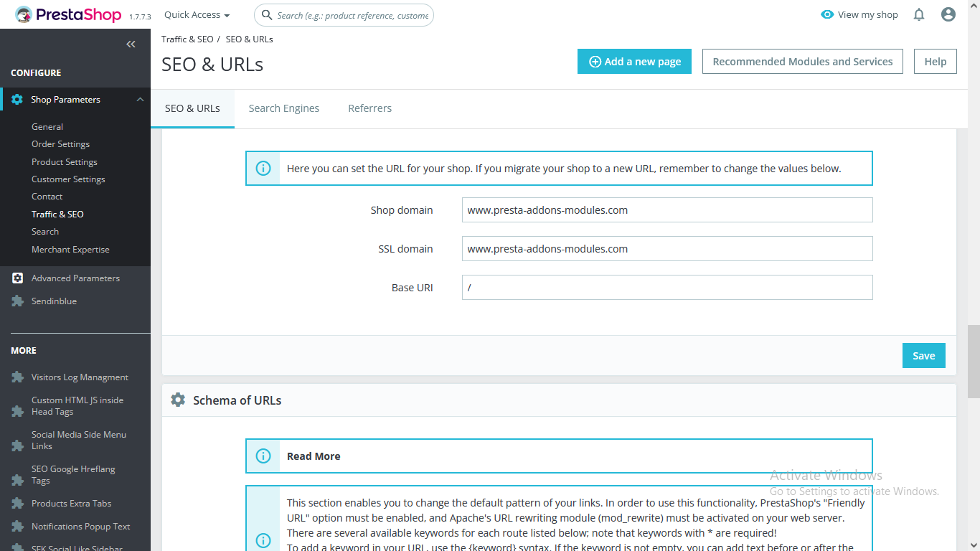The image size is (980, 551).
Task: Open Product Settings in the sidebar
Action: click(x=65, y=162)
